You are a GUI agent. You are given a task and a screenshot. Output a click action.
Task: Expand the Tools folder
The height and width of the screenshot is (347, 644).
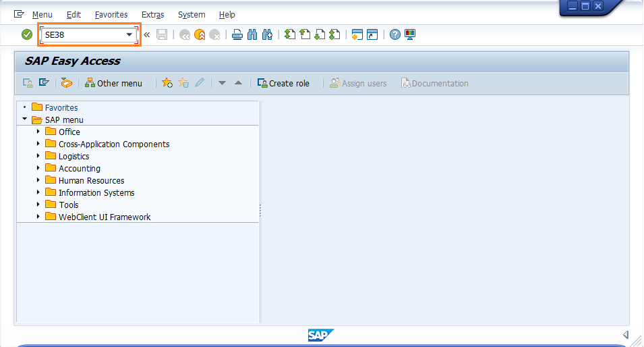38,205
